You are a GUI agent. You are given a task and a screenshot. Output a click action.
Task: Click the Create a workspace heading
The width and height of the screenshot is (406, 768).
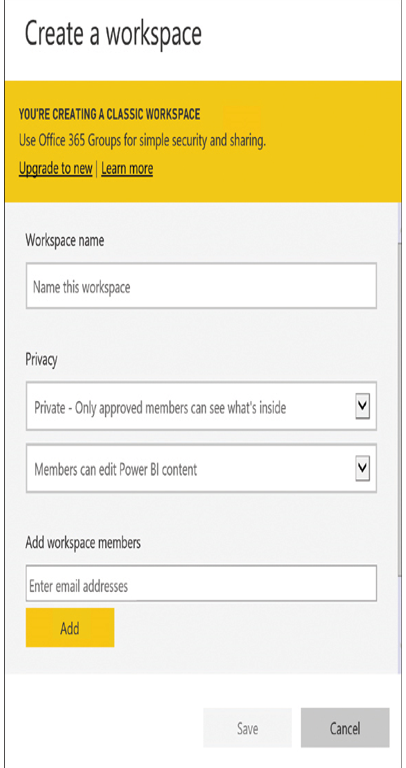point(113,33)
